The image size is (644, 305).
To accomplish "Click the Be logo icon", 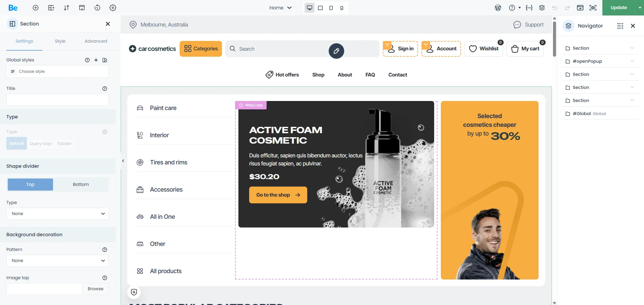I will 13,8.
